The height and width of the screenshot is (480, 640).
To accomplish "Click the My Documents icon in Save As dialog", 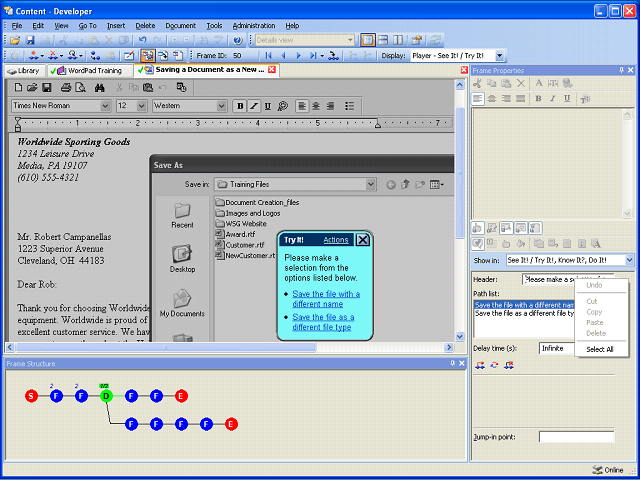I will click(182, 303).
